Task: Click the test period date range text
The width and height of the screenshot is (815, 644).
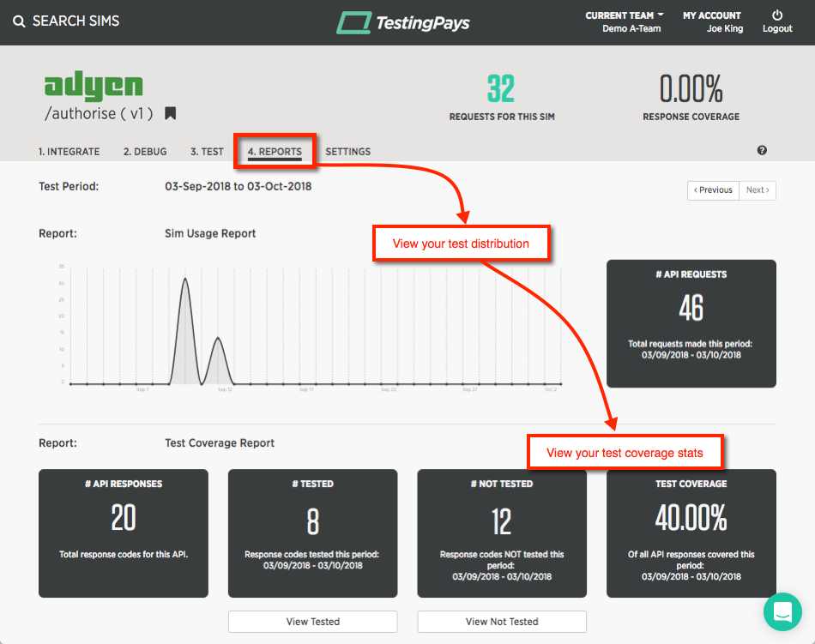Action: pyautogui.click(x=238, y=186)
